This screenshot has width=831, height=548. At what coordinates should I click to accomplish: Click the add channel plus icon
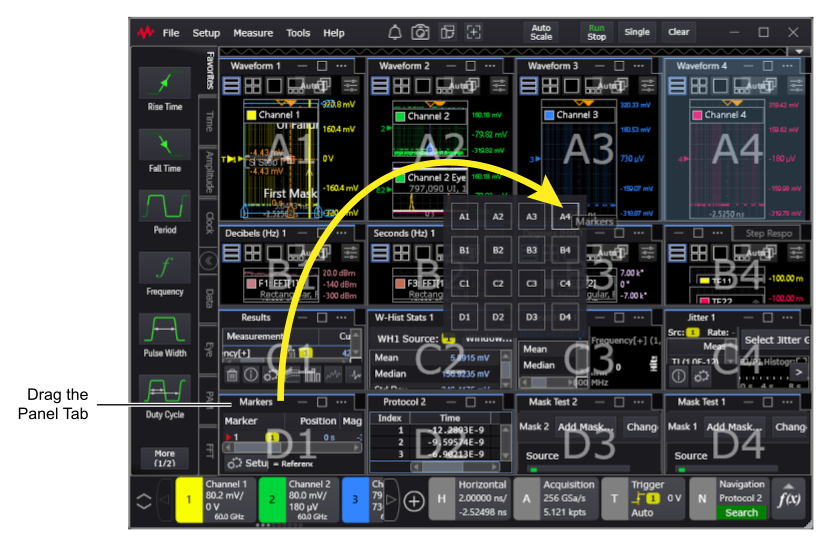point(414,500)
